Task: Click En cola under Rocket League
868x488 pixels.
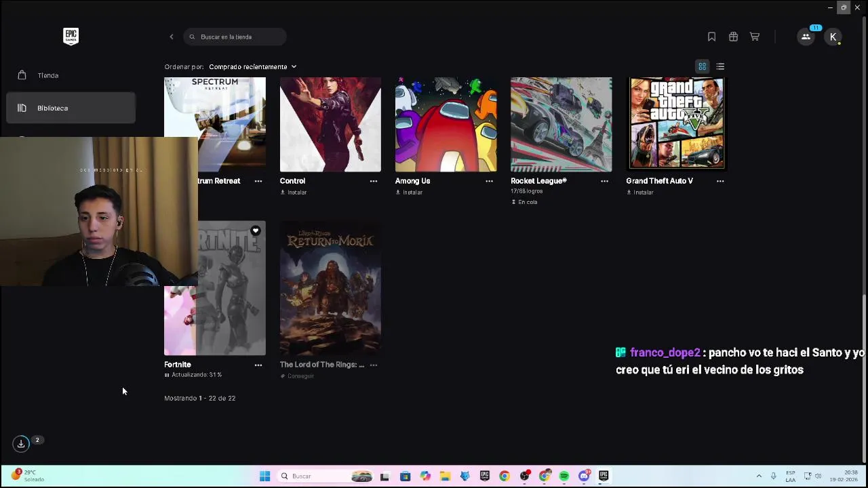Action: tap(524, 202)
